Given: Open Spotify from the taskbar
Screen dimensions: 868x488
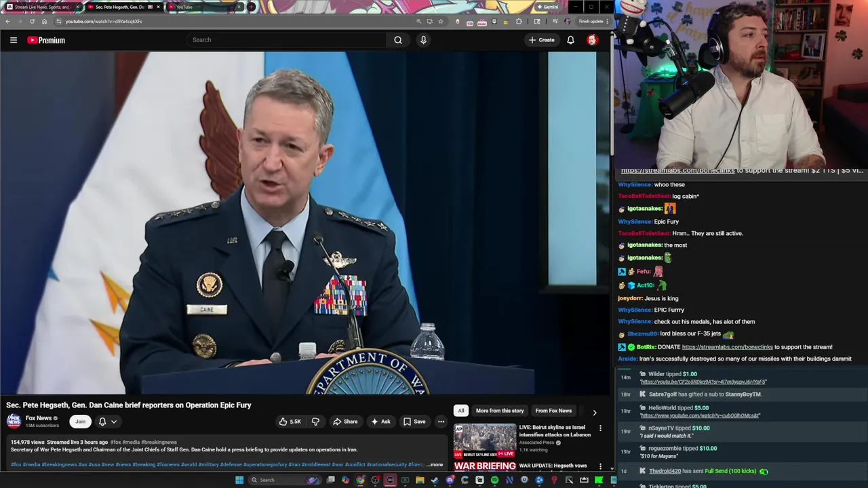Looking at the screenshot, I should point(494,480).
